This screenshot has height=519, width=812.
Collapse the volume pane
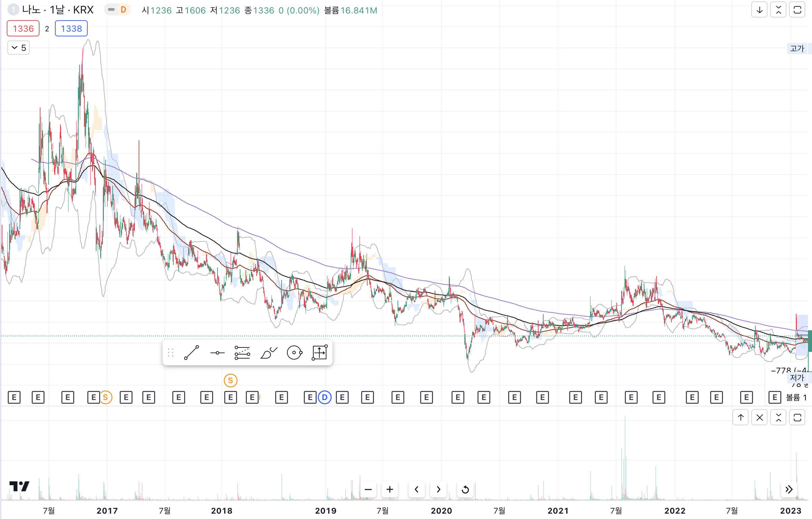(778, 418)
